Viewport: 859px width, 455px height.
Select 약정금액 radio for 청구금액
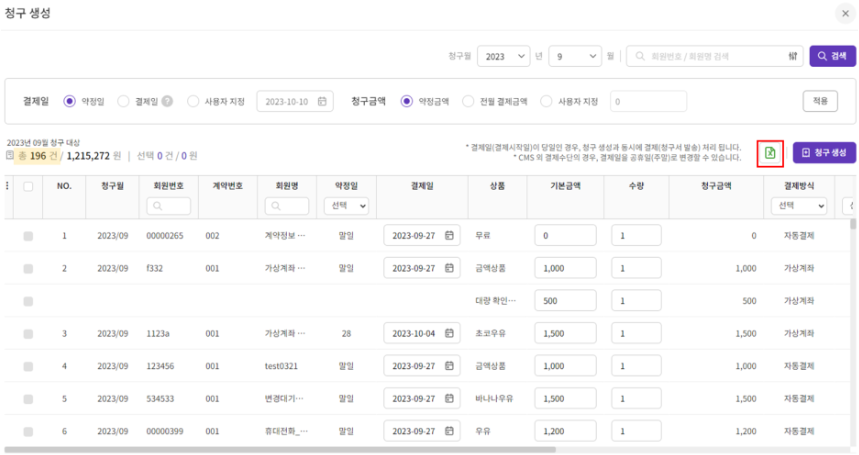(406, 101)
